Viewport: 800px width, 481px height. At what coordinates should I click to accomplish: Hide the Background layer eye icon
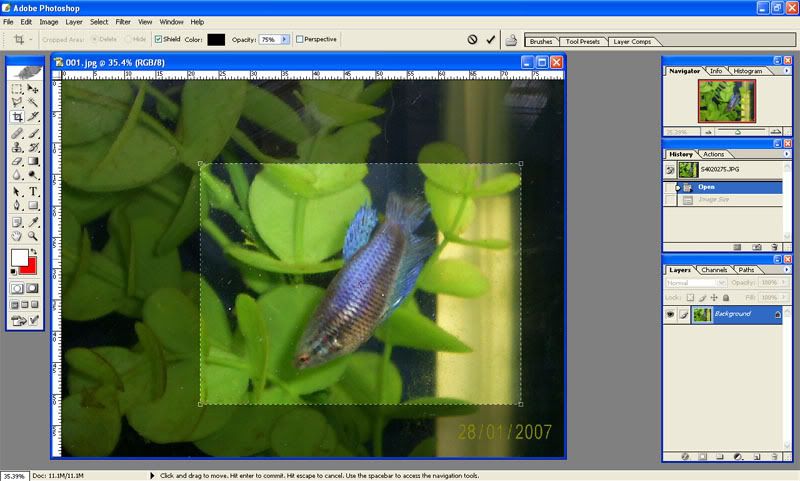click(671, 314)
